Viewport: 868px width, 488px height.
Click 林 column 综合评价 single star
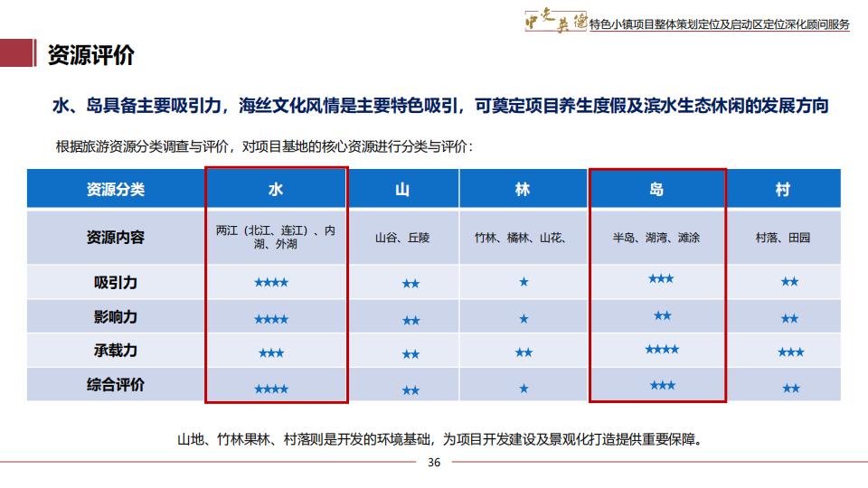coord(524,389)
